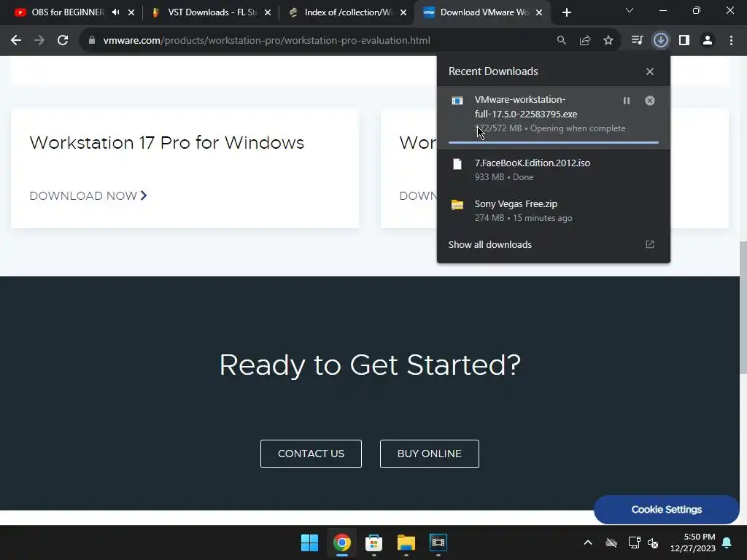Screen dimensions: 747x560
Task: Click Chrome icon in the taskbar
Action: pyautogui.click(x=342, y=542)
